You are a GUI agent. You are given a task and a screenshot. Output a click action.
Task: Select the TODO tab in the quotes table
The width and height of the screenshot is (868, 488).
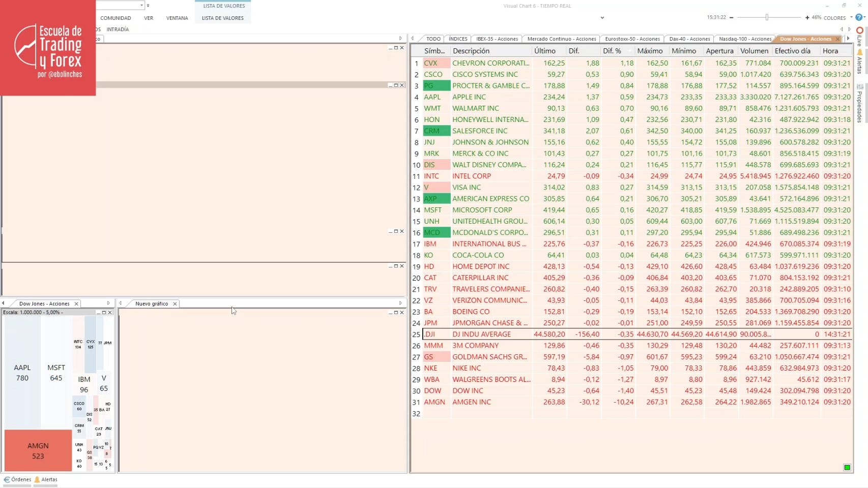click(x=433, y=39)
